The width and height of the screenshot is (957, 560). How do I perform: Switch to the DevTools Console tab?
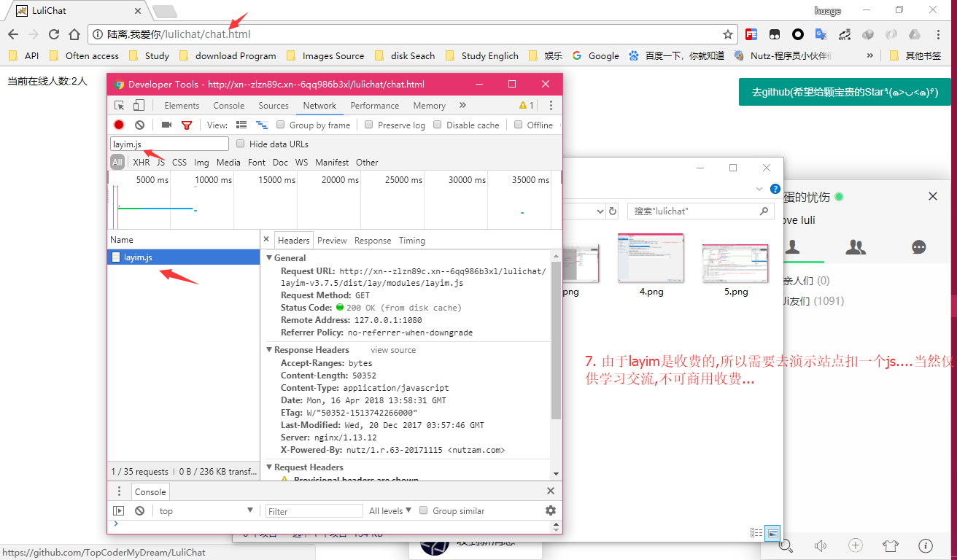coord(229,106)
